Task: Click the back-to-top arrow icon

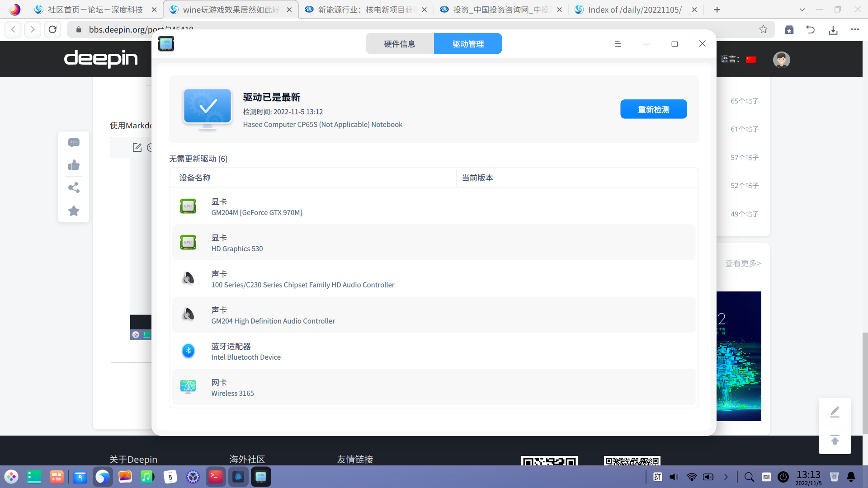Action: coord(835,440)
